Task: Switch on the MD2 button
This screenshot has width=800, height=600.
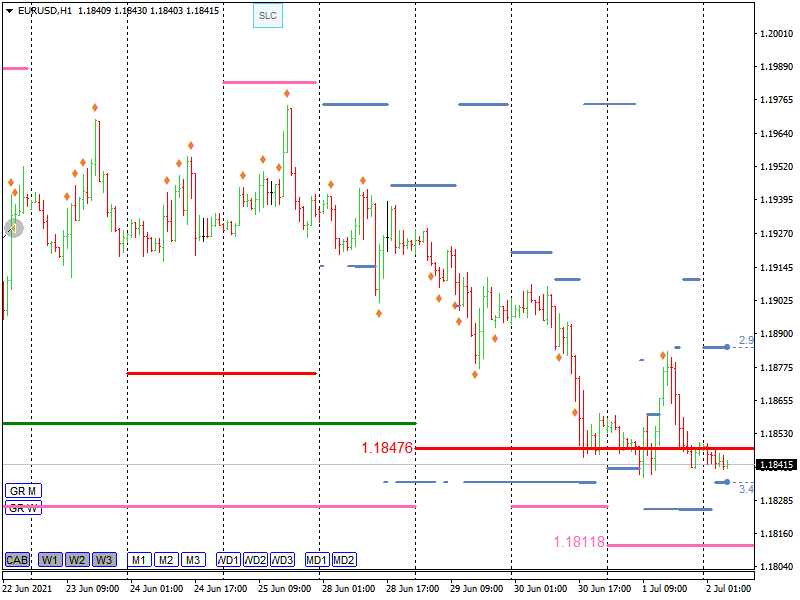Action: (x=344, y=560)
